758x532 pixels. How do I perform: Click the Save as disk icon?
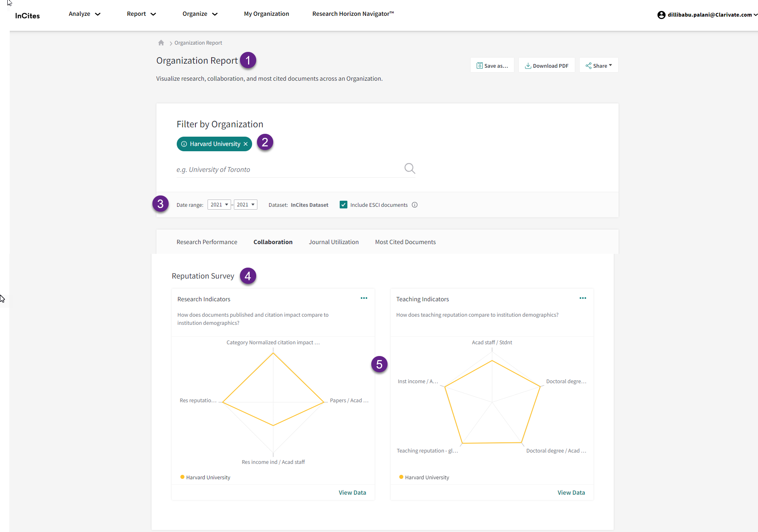(x=480, y=66)
